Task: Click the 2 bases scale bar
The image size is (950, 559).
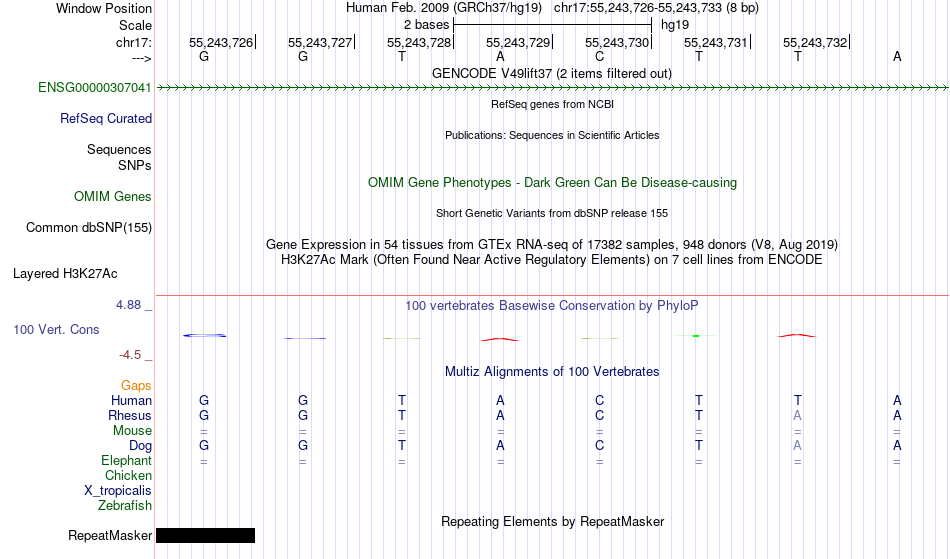Action: (x=552, y=25)
